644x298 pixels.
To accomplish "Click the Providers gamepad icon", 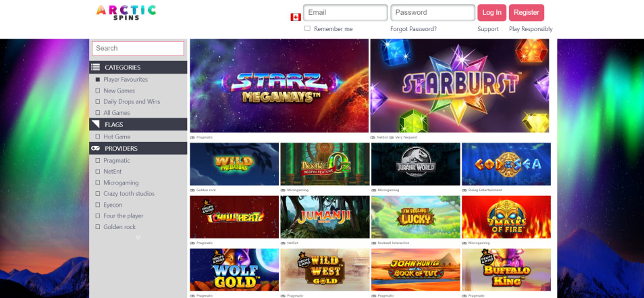I will [95, 149].
